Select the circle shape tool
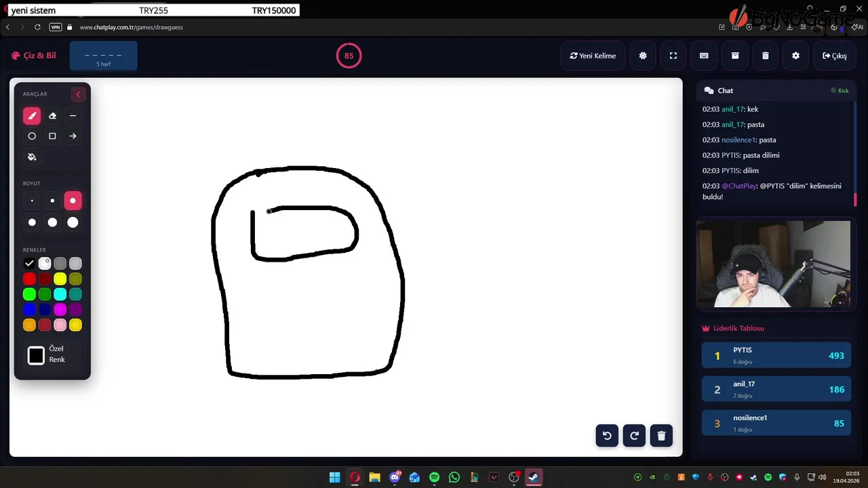 pyautogui.click(x=32, y=136)
